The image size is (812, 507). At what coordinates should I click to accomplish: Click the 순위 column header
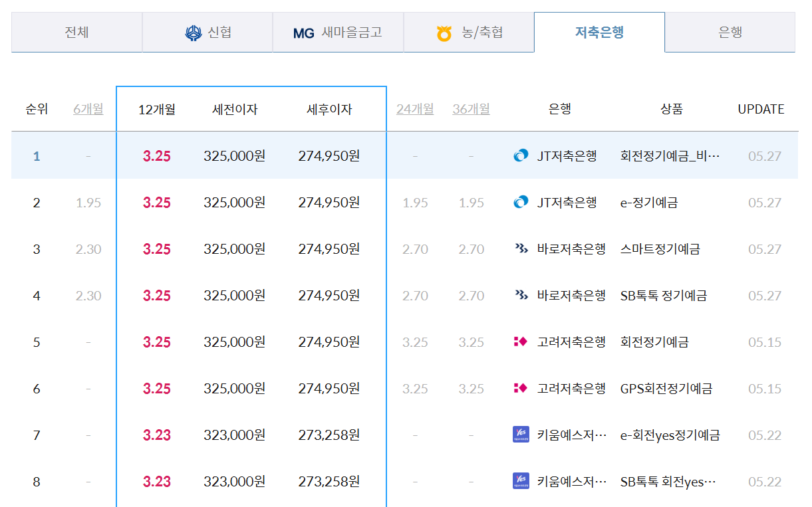point(37,109)
